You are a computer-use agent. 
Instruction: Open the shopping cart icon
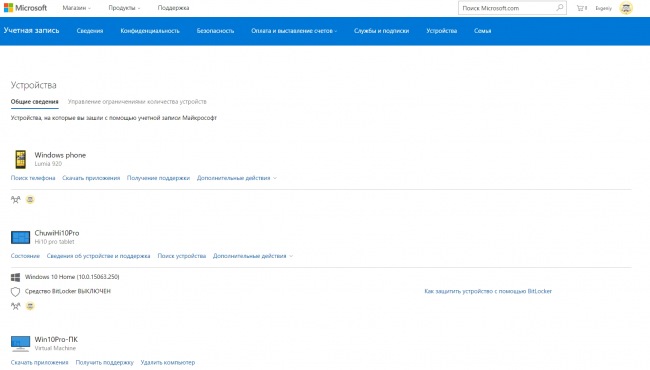tap(582, 8)
